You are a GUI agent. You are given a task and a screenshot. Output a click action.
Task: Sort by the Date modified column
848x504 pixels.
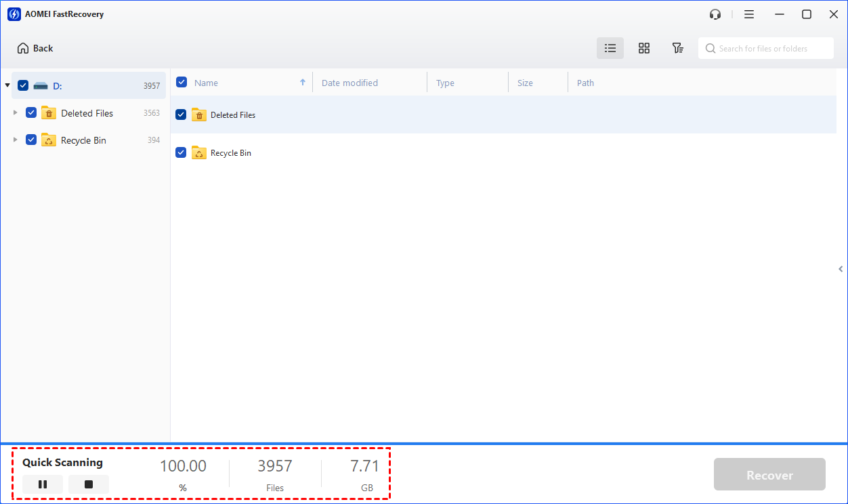(349, 83)
